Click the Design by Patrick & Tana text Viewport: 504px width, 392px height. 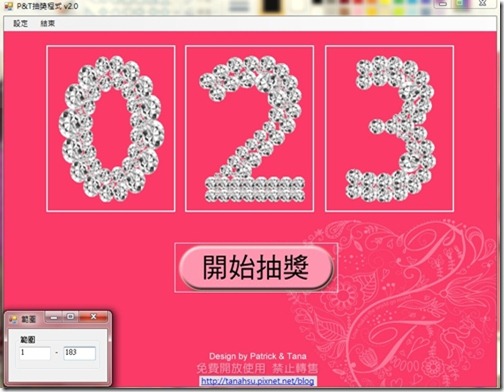tap(258, 356)
